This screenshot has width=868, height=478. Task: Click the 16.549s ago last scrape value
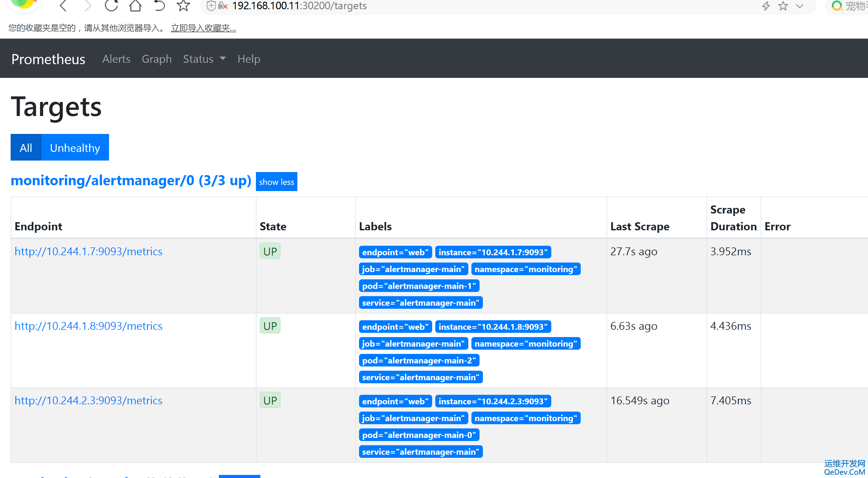pyautogui.click(x=640, y=400)
